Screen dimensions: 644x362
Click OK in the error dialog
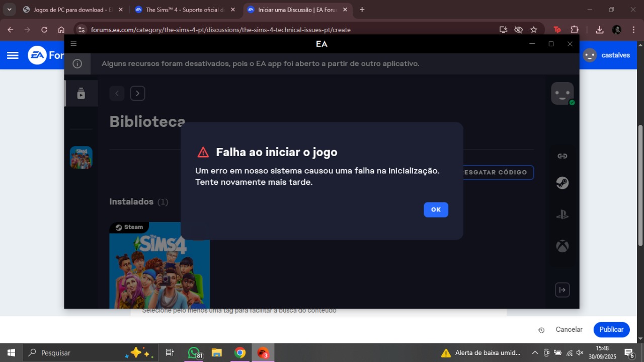[x=436, y=210]
